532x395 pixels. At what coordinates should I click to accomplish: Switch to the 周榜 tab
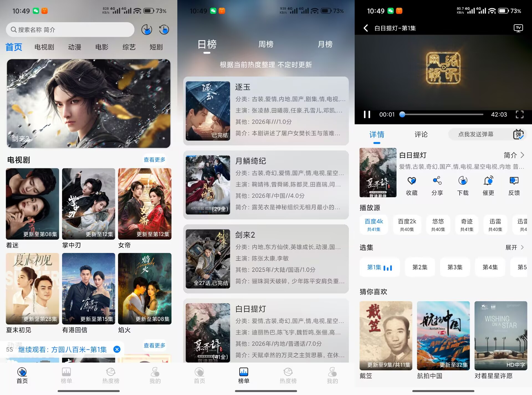click(267, 44)
